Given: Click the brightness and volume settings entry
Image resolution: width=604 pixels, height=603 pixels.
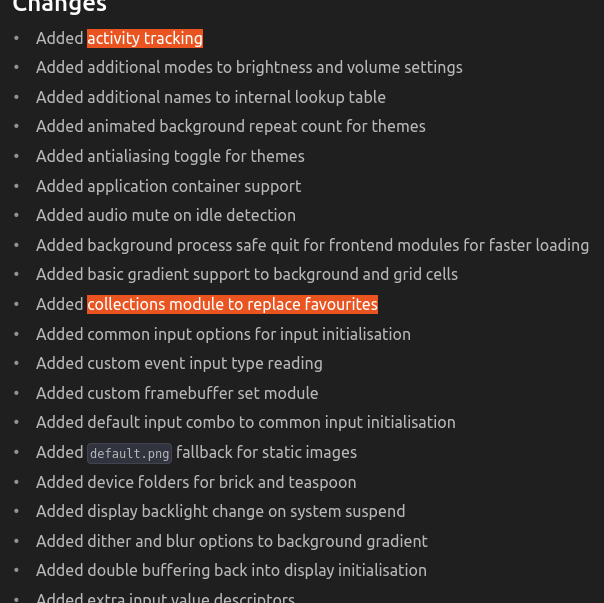Looking at the screenshot, I should [249, 67].
